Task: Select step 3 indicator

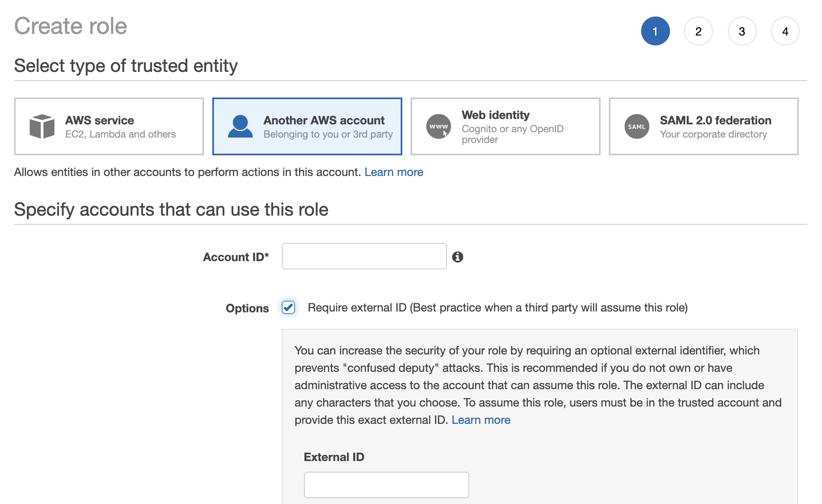Action: coord(742,31)
